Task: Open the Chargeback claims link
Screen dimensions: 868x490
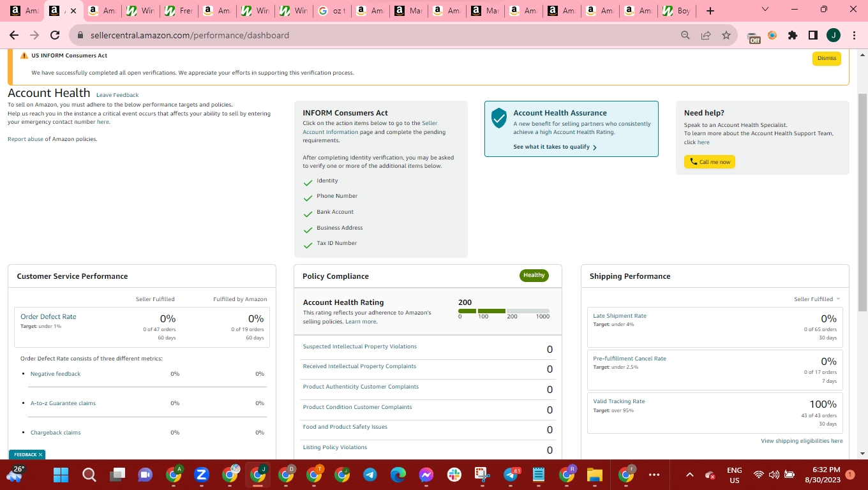Action: coord(56,433)
